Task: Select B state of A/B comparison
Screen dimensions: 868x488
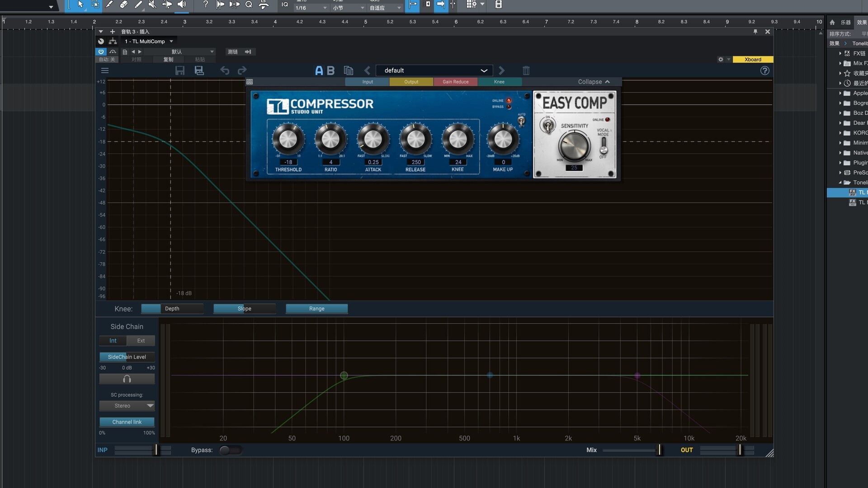Action: 331,70
